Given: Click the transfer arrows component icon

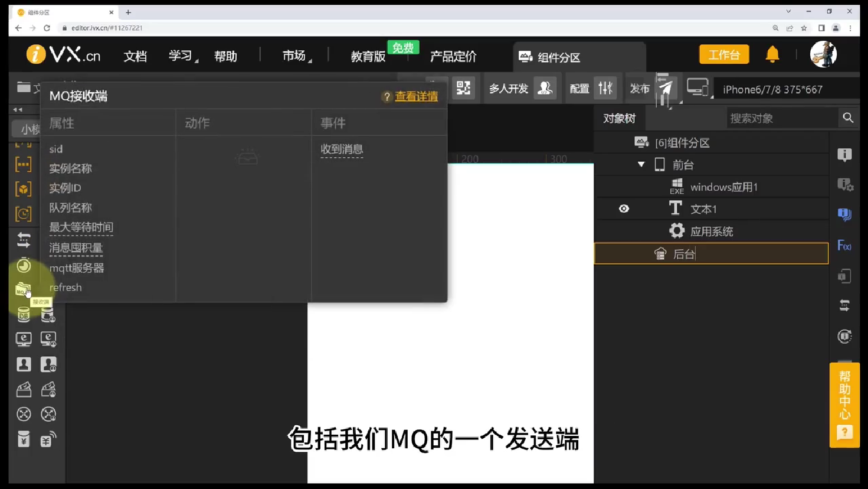Looking at the screenshot, I should tap(24, 240).
